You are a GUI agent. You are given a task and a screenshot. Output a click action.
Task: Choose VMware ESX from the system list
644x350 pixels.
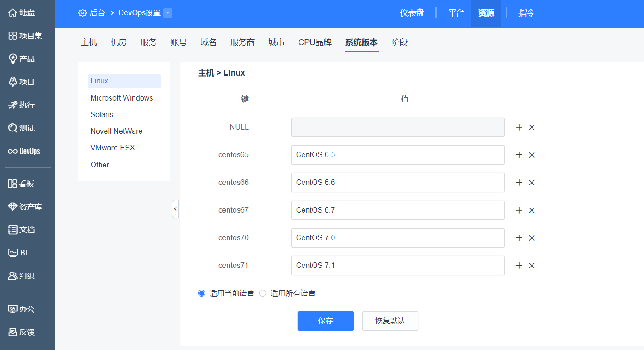click(112, 148)
